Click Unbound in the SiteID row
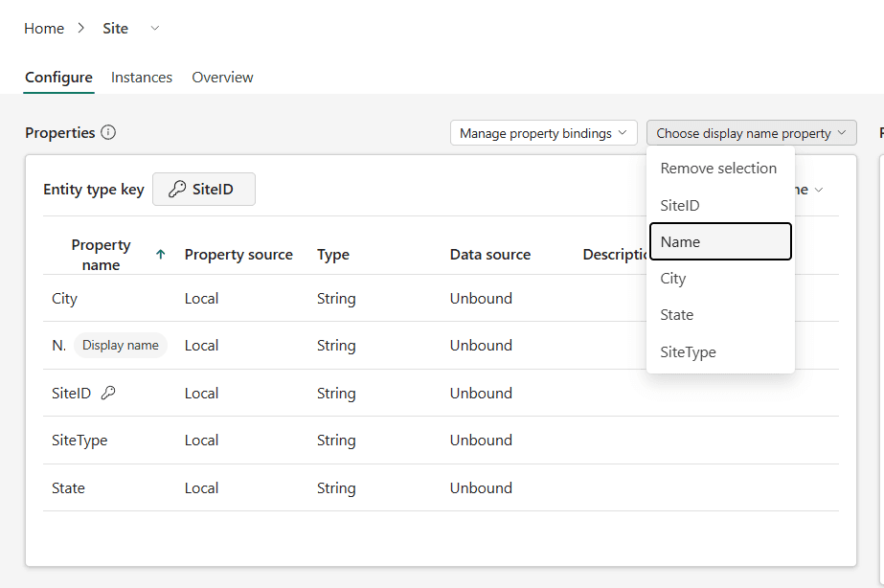 tap(481, 393)
